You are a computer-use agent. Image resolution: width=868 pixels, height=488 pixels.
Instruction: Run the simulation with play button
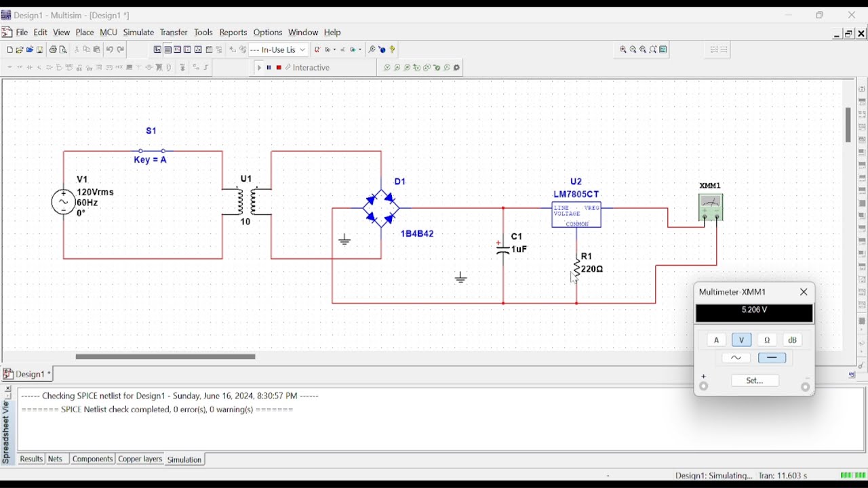(x=259, y=68)
